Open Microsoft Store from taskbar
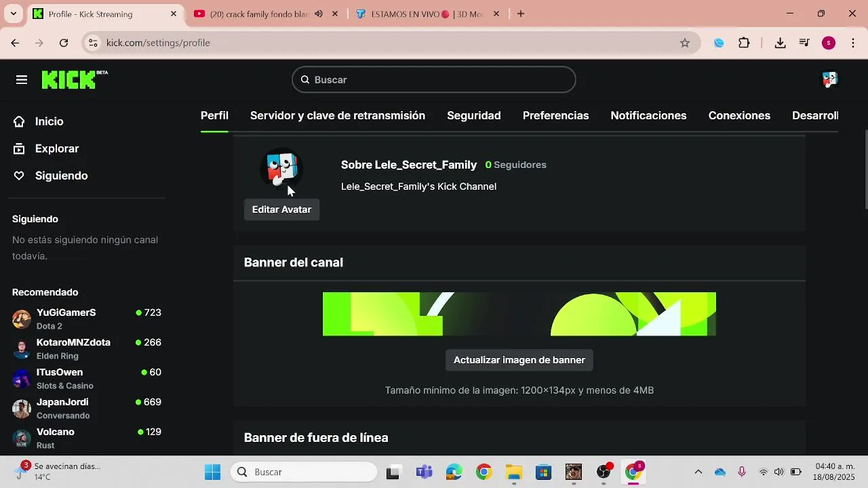The height and width of the screenshot is (488, 868). [544, 472]
